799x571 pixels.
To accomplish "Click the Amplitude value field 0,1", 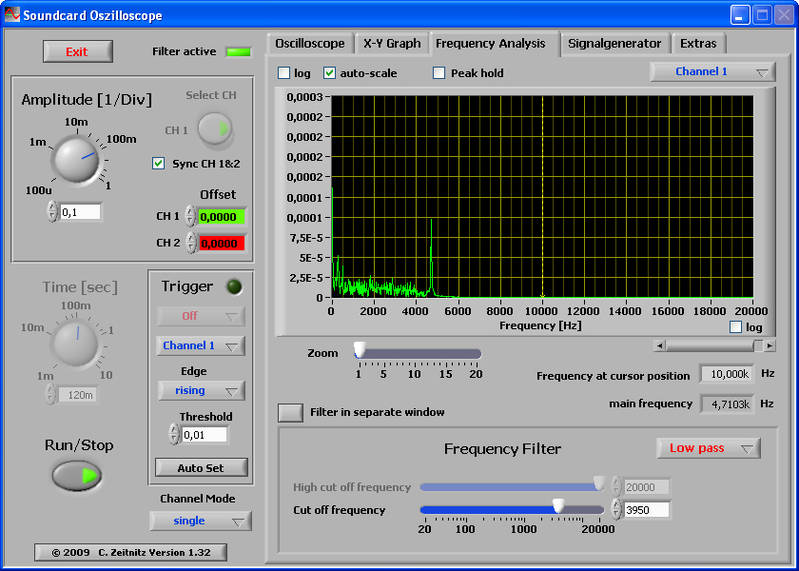I will (x=81, y=212).
